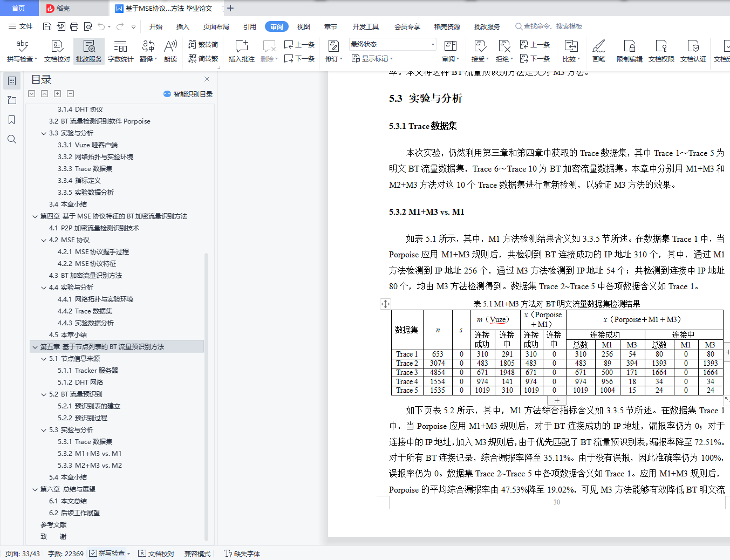This screenshot has height=560, width=730.
Task: Select outline entry 6.1 本文总结
Action: click(x=68, y=501)
